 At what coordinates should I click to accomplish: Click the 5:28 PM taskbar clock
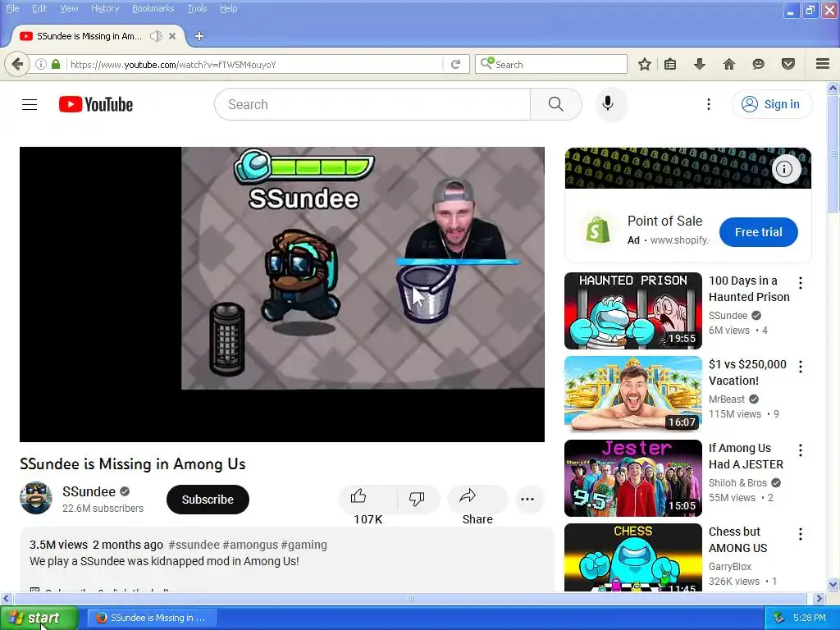pos(810,618)
